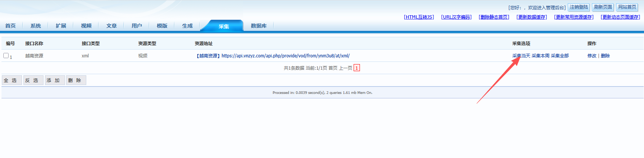The image size is (644, 158).
Task: Go to page 1 in pagination
Action: (357, 68)
